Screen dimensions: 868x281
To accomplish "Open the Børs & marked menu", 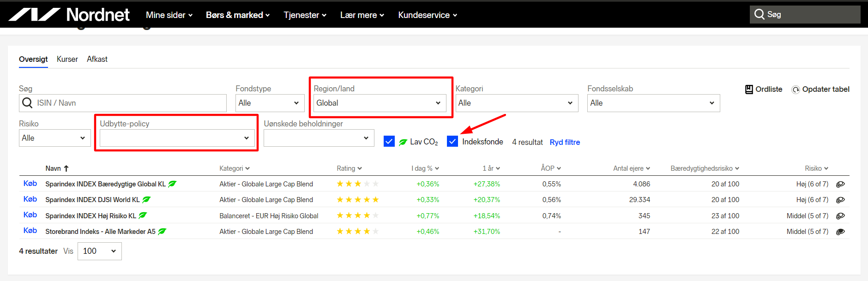I will coord(238,15).
